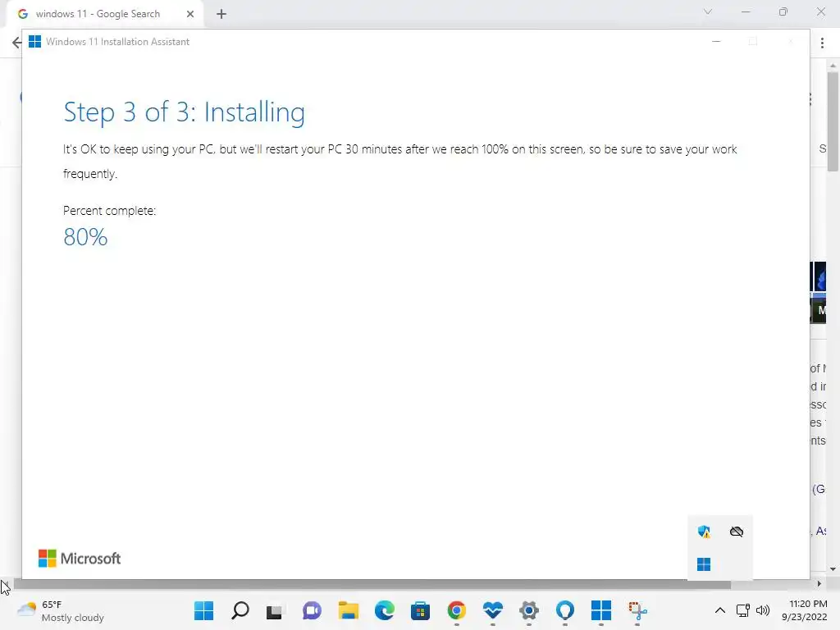Click the 80% percent complete value

click(x=85, y=237)
